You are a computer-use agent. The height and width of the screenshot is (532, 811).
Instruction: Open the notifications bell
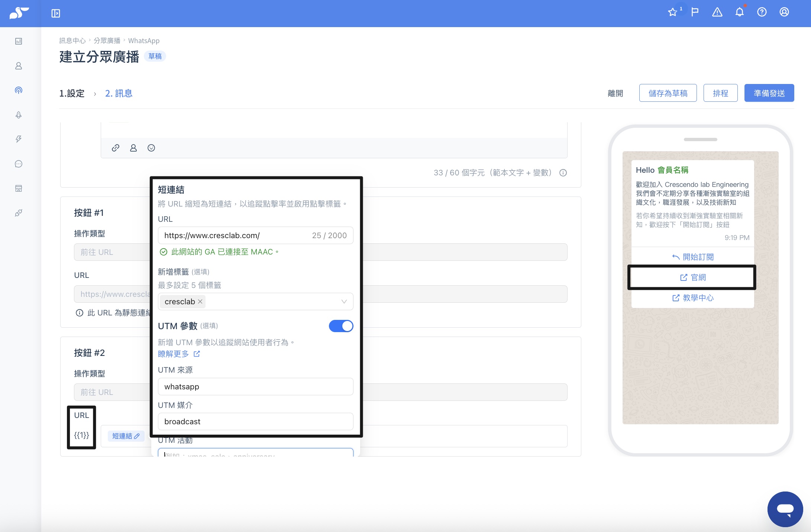740,12
